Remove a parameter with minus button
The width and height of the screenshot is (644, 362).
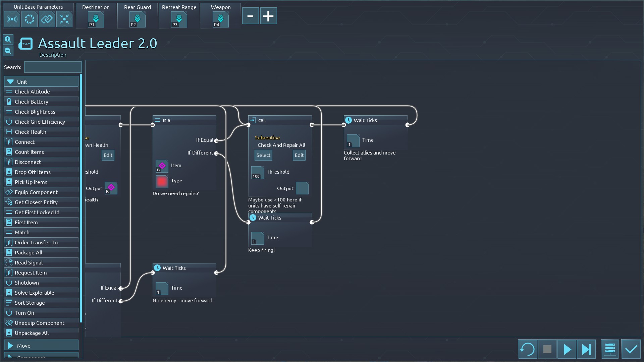point(250,16)
